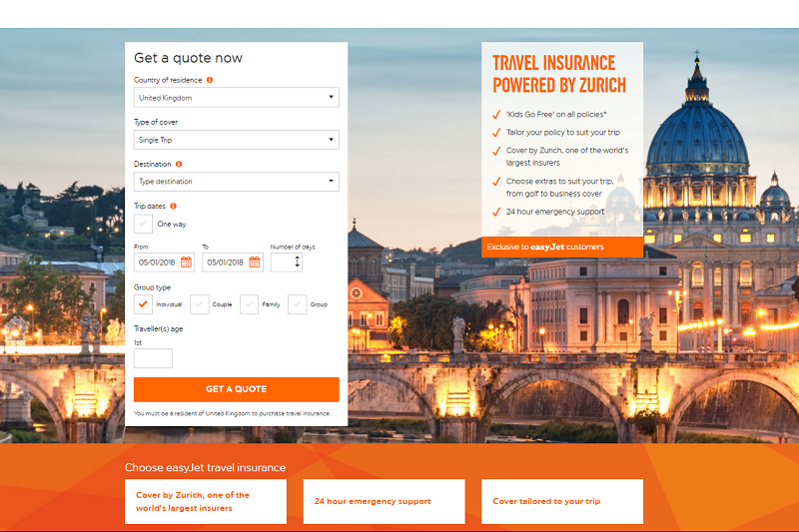The width and height of the screenshot is (799, 532).
Task: Click the Exclusive to easyJet customers banner
Action: 562,247
